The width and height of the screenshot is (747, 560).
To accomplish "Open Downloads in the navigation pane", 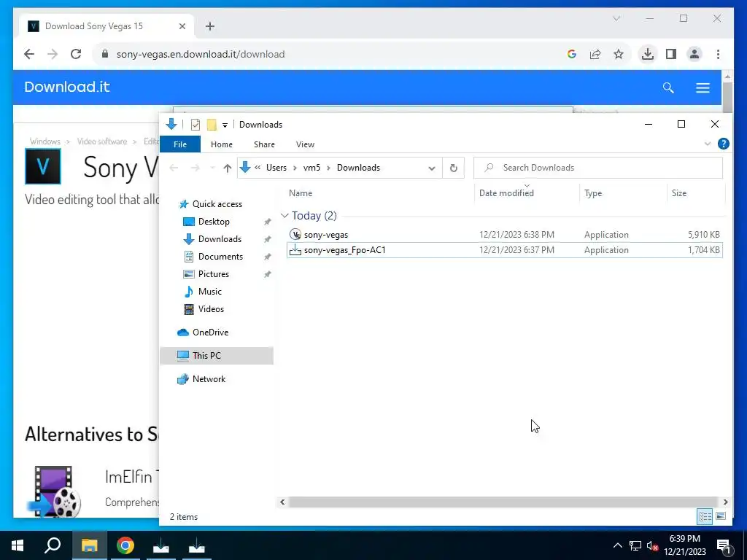I will tap(220, 239).
